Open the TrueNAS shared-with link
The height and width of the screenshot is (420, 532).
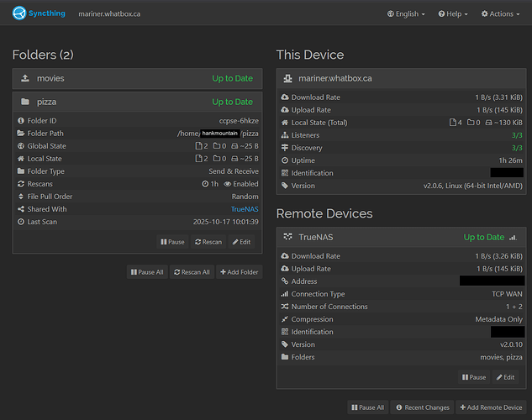coord(245,209)
